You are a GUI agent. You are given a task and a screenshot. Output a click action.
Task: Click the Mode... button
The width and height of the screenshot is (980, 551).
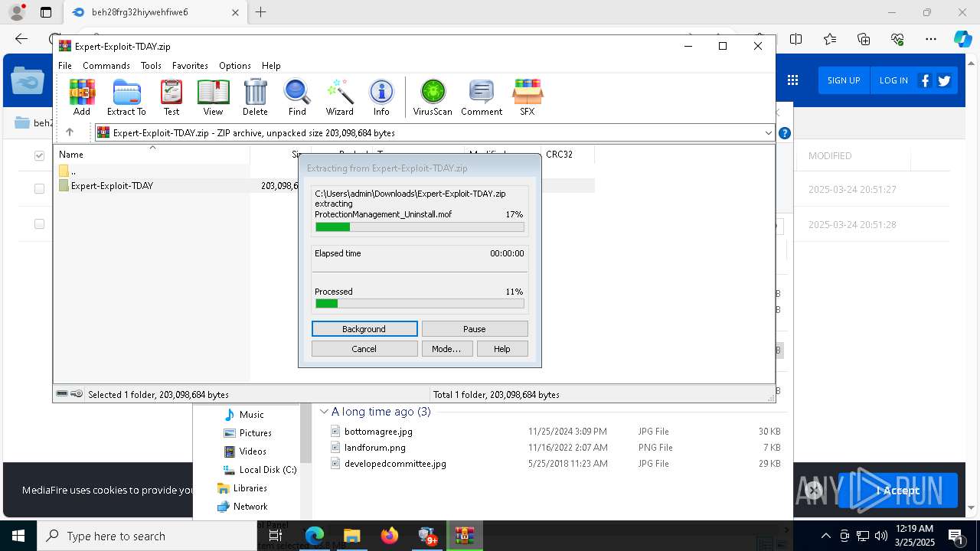tap(446, 349)
